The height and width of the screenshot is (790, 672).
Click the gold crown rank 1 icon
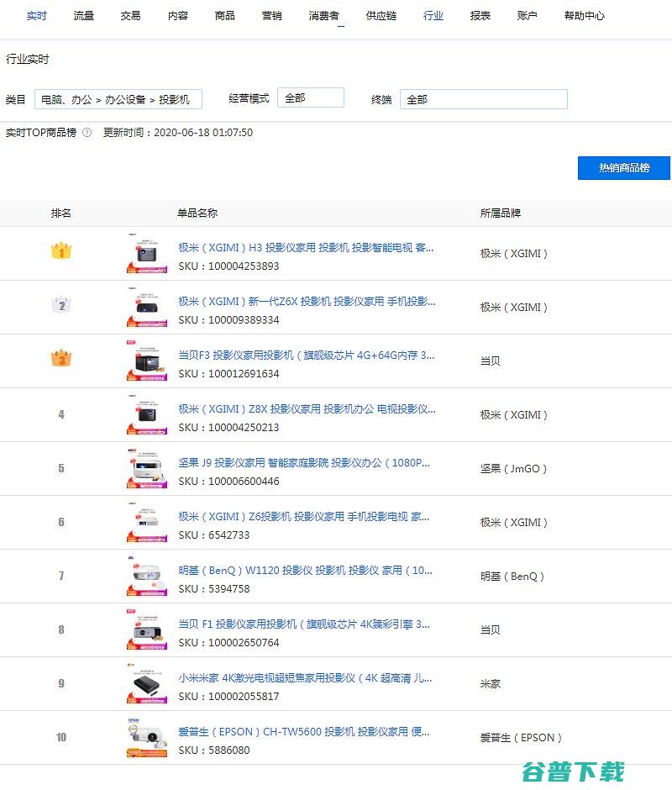61,250
